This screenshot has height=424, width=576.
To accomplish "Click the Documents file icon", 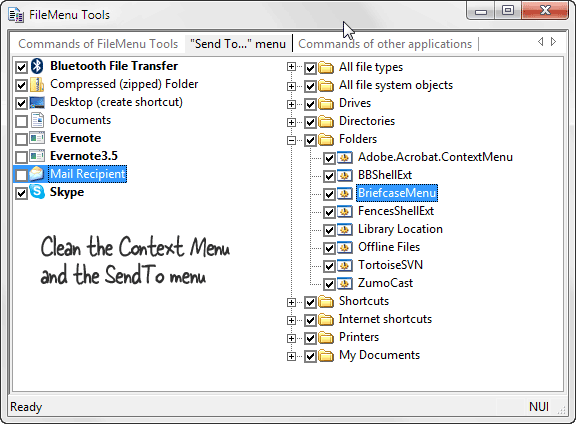I will (x=37, y=120).
